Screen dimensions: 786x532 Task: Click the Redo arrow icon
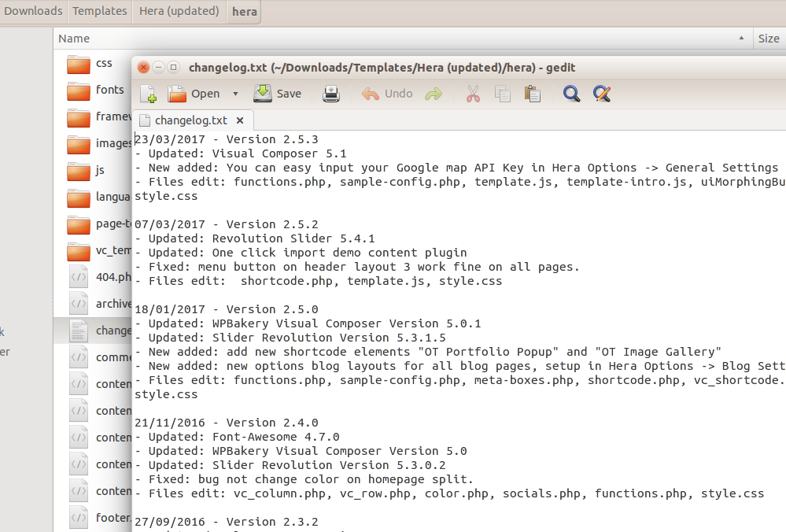434,94
